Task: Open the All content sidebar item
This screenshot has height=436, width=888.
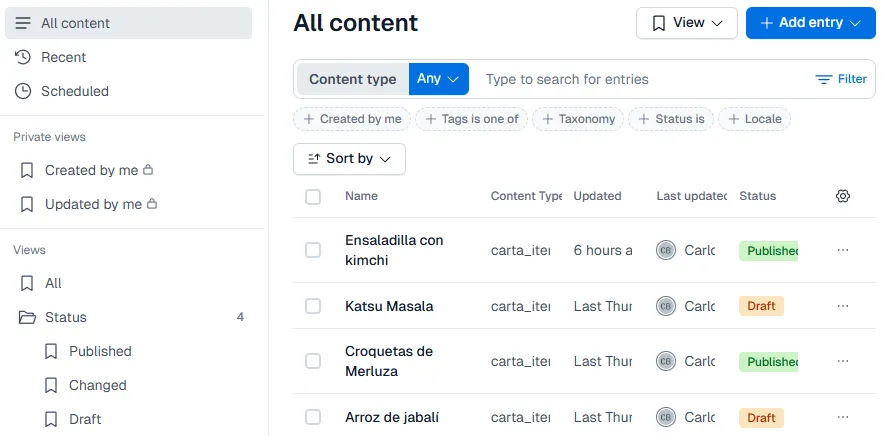Action: pyautogui.click(x=128, y=23)
